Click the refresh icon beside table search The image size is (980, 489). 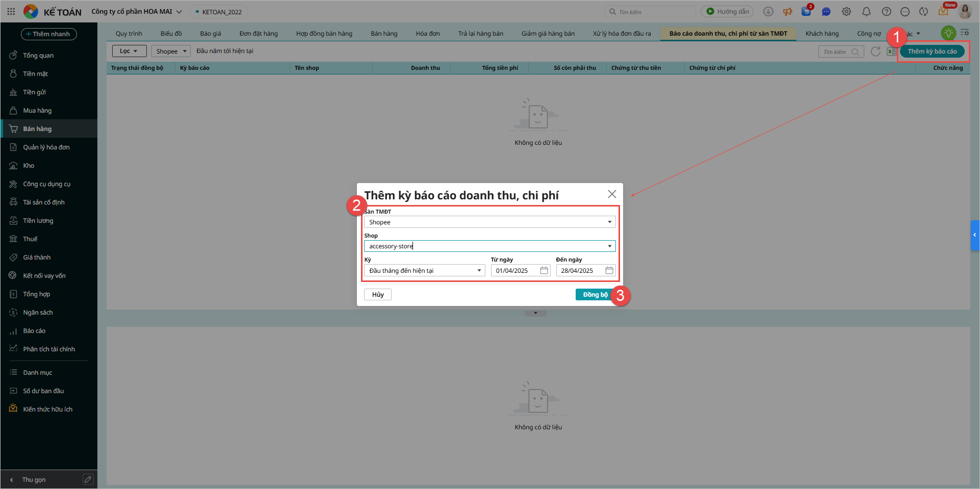[875, 52]
